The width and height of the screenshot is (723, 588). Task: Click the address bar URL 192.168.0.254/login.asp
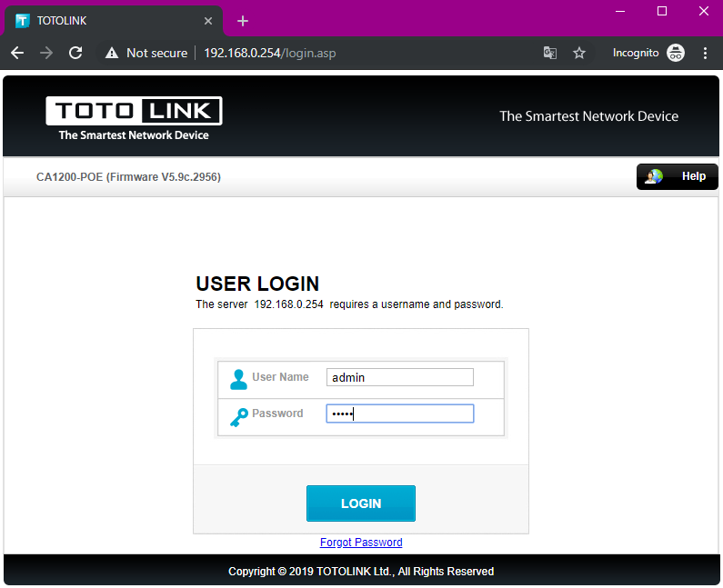pos(270,53)
